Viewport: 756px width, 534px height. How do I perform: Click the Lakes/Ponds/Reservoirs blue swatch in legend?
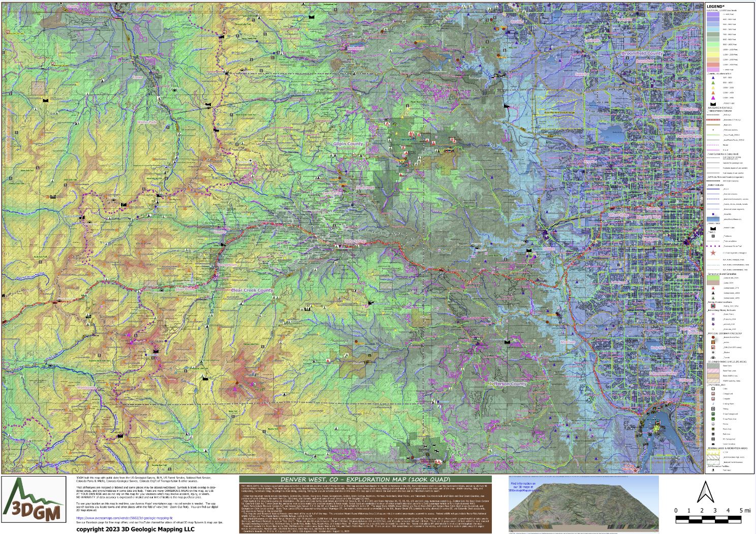click(713, 218)
